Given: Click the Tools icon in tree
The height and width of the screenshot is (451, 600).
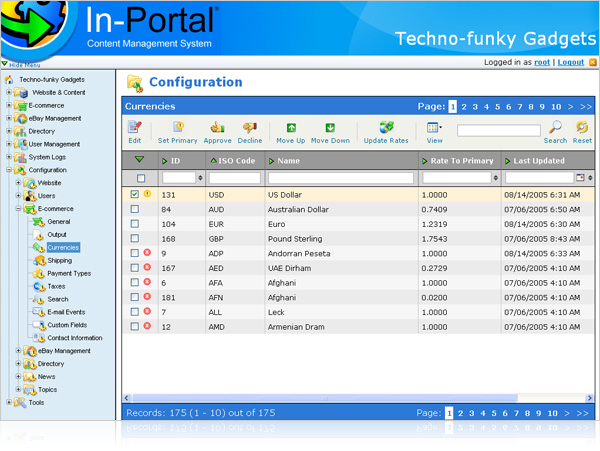Looking at the screenshot, I should (20, 402).
